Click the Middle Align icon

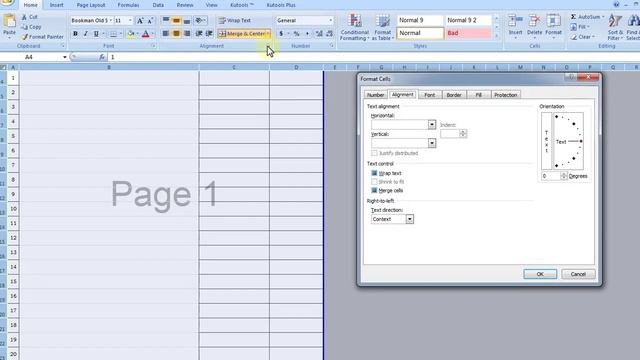(x=176, y=20)
